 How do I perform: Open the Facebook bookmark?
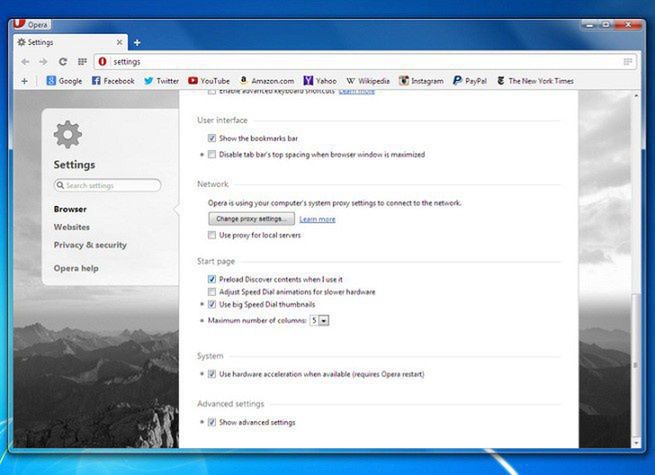(113, 81)
